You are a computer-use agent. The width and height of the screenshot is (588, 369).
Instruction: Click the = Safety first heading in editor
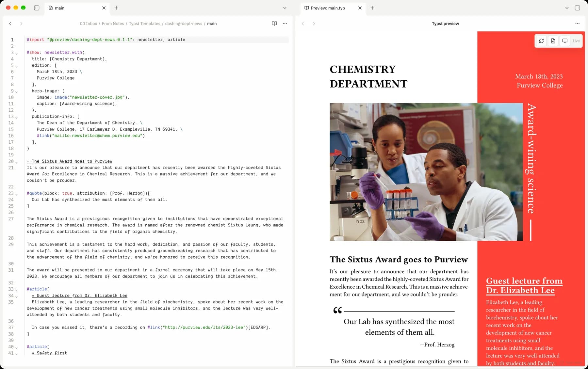pos(49,353)
